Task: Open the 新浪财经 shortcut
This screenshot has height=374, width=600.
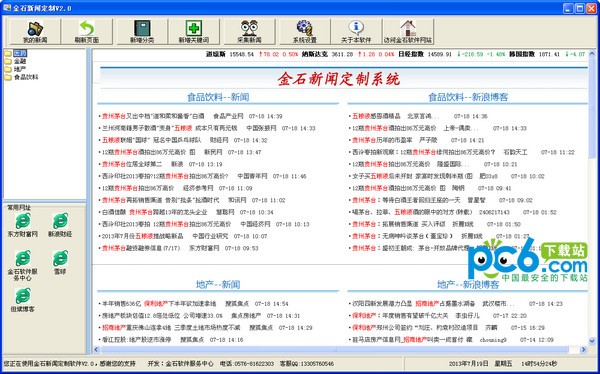Action: [60, 225]
